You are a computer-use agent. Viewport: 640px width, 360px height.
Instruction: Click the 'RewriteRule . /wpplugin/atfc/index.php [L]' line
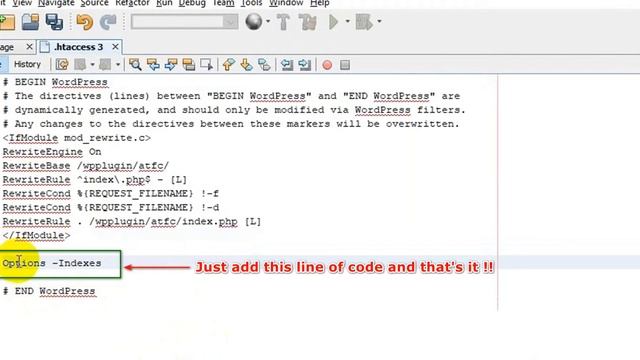click(x=132, y=222)
